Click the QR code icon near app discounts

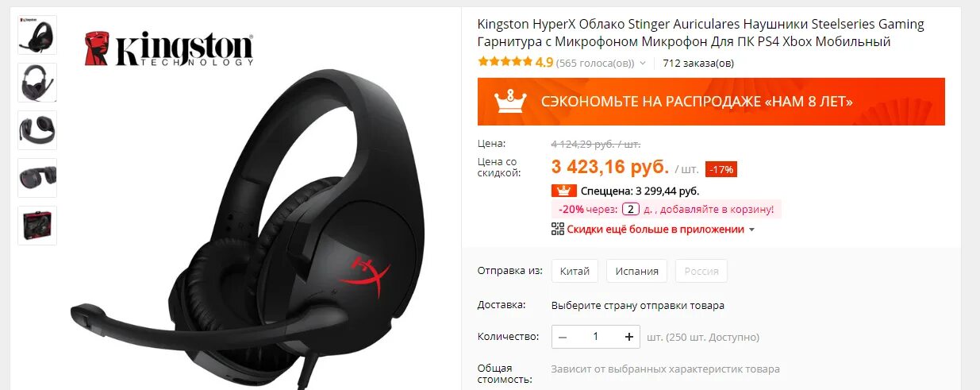[558, 229]
